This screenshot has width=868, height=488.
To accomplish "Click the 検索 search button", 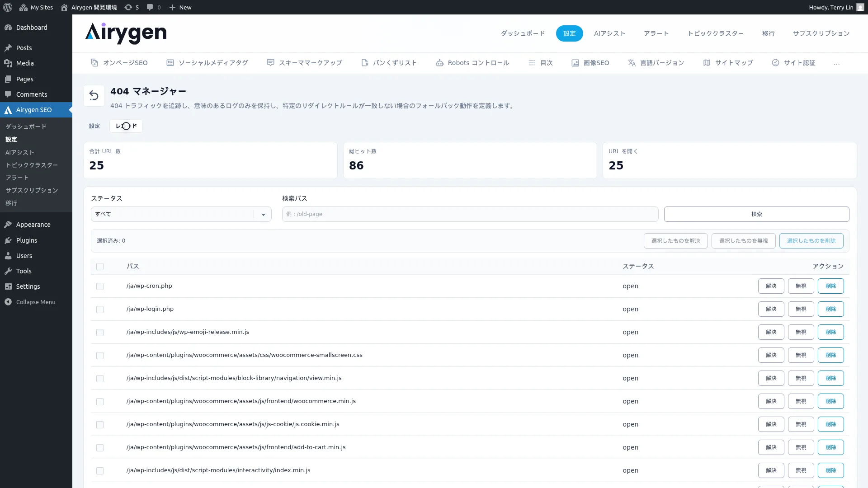I will pos(756,214).
